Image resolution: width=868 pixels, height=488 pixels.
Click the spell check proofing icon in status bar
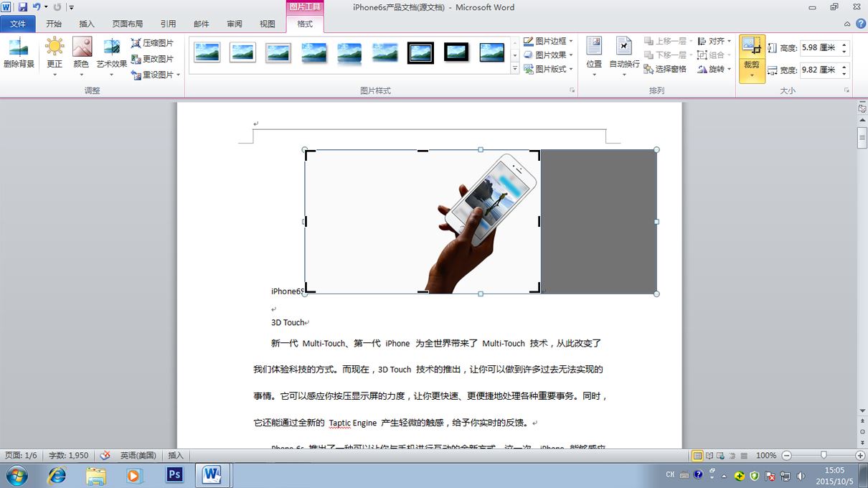pyautogui.click(x=105, y=455)
